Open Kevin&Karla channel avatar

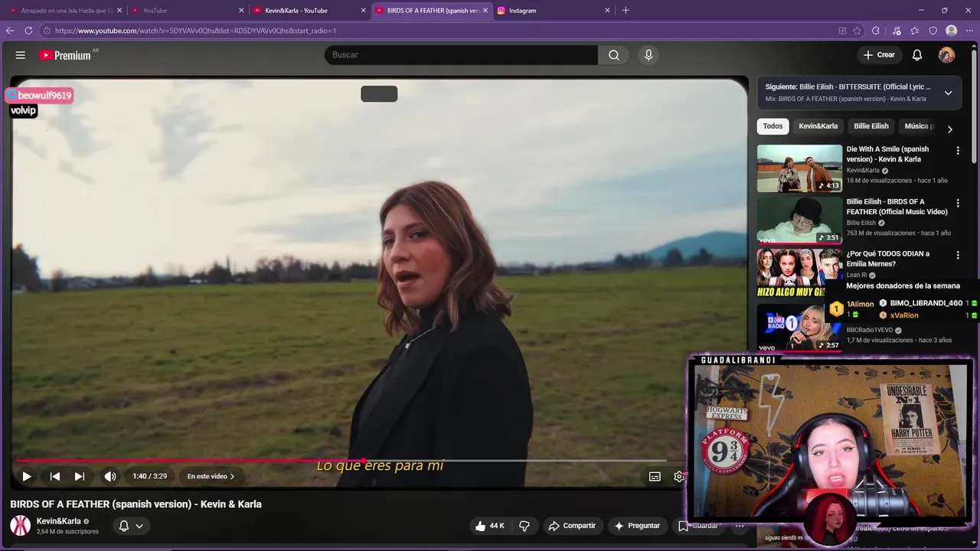[20, 526]
